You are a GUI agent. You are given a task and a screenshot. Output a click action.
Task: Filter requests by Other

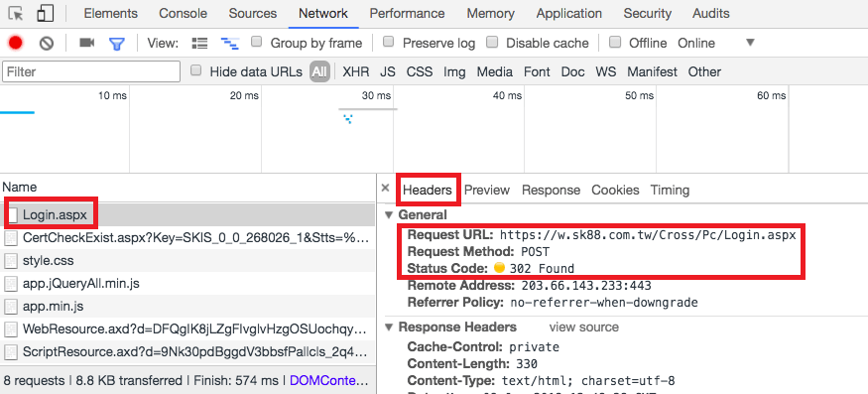pos(704,71)
